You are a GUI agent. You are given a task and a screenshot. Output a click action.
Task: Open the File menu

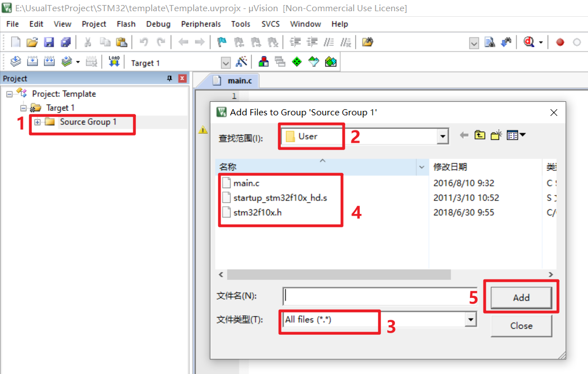(x=12, y=24)
